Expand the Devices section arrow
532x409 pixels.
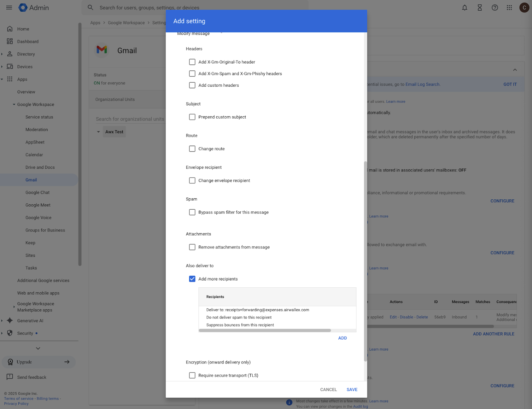2,66
